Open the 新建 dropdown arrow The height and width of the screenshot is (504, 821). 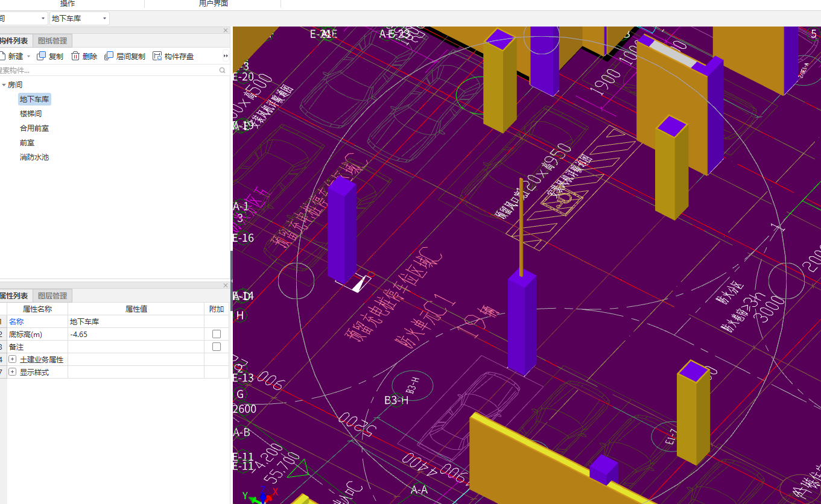tap(28, 57)
